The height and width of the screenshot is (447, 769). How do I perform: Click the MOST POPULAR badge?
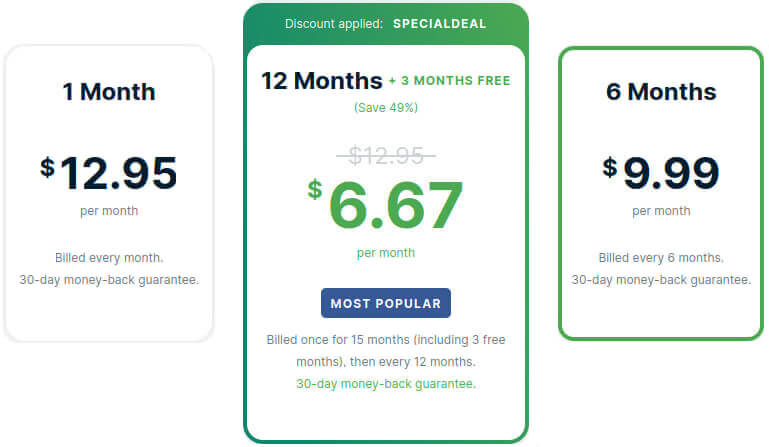[386, 303]
